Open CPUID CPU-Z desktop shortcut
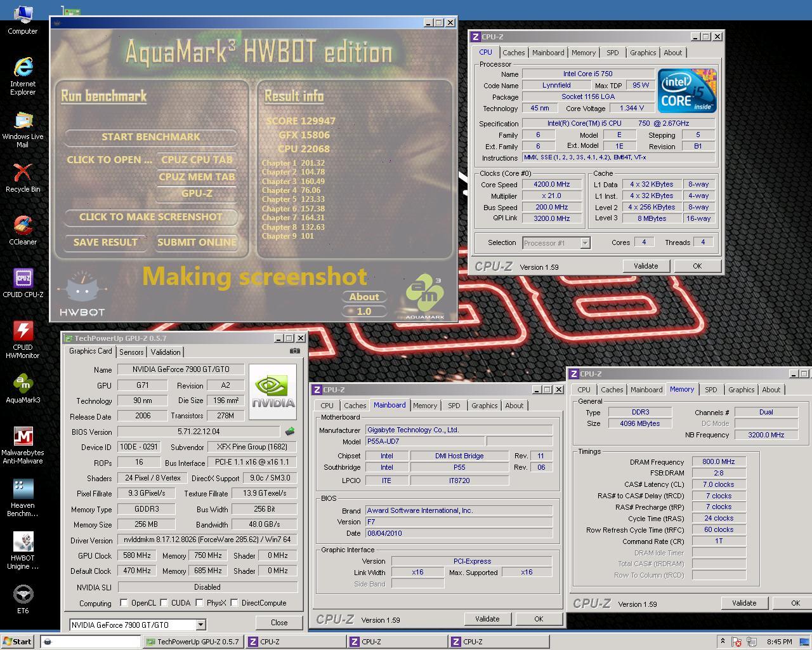This screenshot has height=650, width=812. point(23,283)
